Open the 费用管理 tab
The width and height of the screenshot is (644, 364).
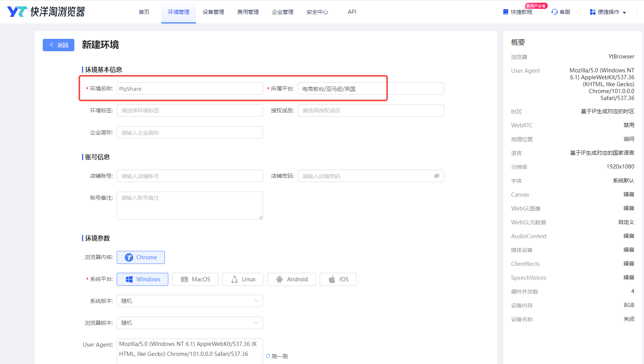[248, 12]
